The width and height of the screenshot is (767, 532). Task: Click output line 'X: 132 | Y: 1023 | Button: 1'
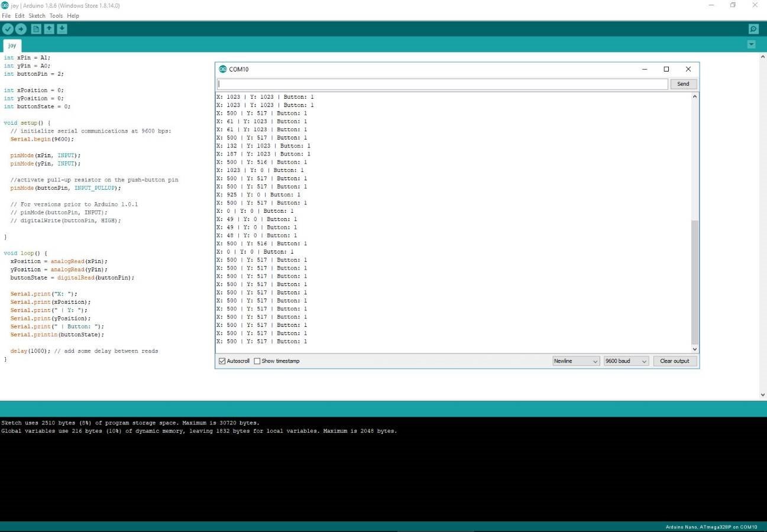tap(263, 146)
